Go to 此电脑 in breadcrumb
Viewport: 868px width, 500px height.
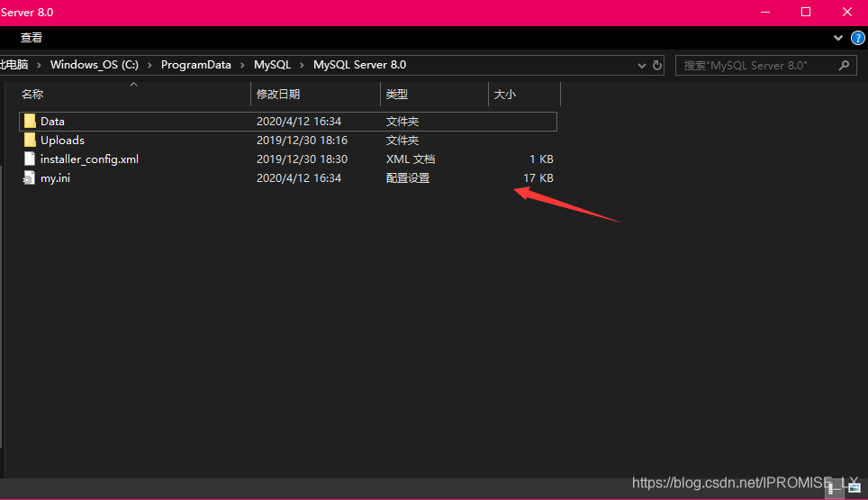pyautogui.click(x=14, y=65)
